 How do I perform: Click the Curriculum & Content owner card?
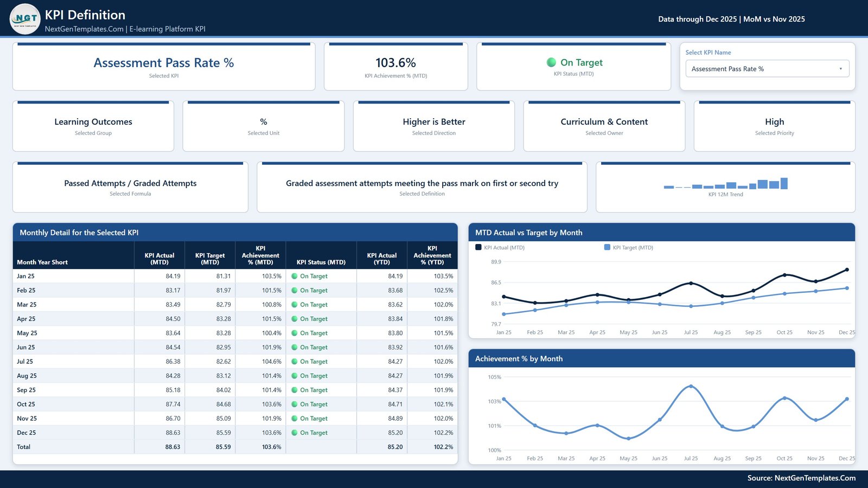point(604,126)
